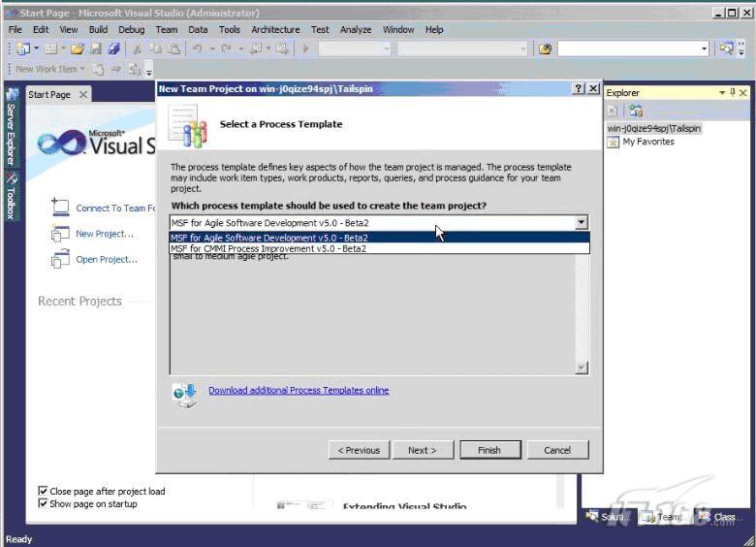
Task: Switch to the Class View bottom tab
Action: click(719, 517)
